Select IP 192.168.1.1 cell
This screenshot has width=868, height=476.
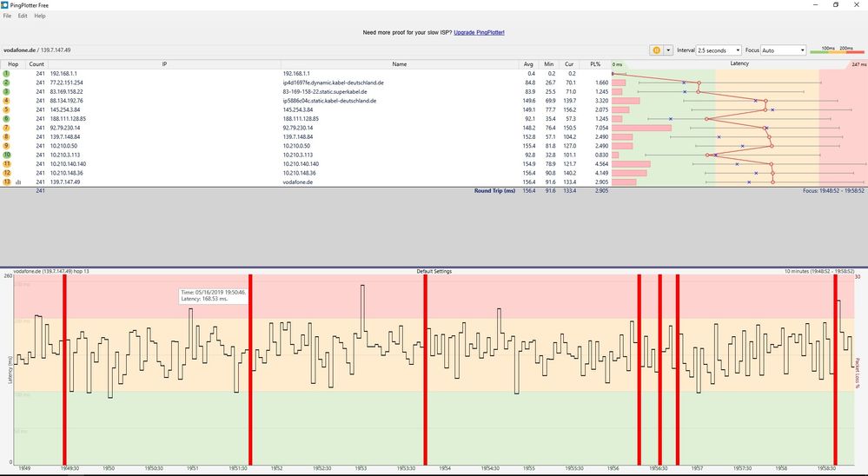coord(63,74)
